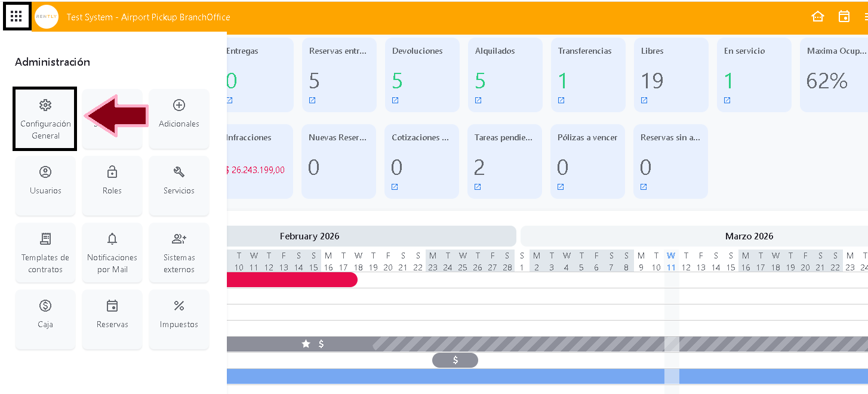Open Configuración General settings tile
Viewport: 868px width, 394px height.
pyautogui.click(x=45, y=119)
